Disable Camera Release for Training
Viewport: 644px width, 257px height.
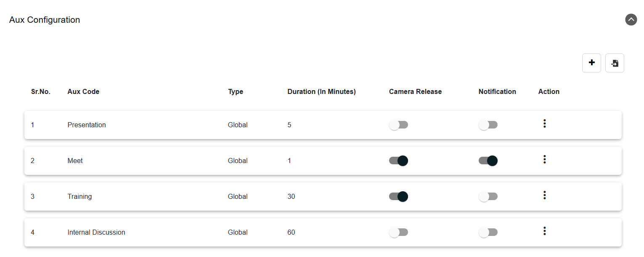(x=398, y=196)
